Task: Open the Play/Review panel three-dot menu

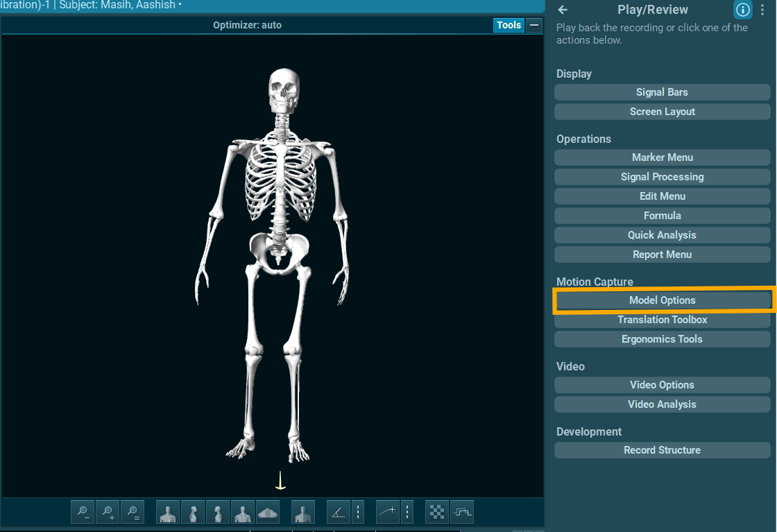Action: pos(763,10)
